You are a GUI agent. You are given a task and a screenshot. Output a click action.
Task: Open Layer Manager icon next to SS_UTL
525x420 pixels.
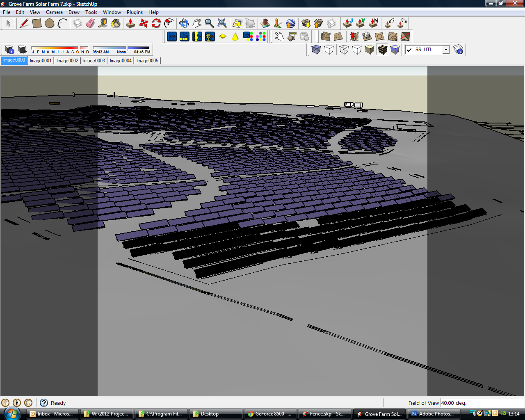click(x=458, y=50)
